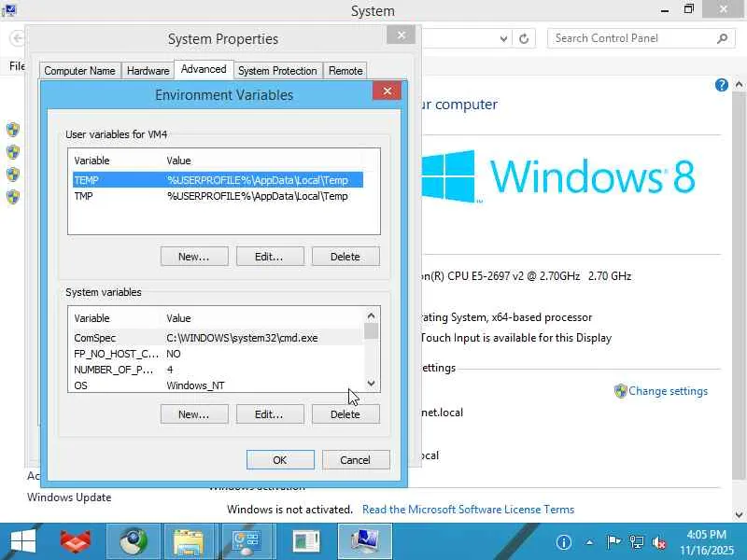Read the Microsoft Software License Terms link
The width and height of the screenshot is (747, 560).
468,510
